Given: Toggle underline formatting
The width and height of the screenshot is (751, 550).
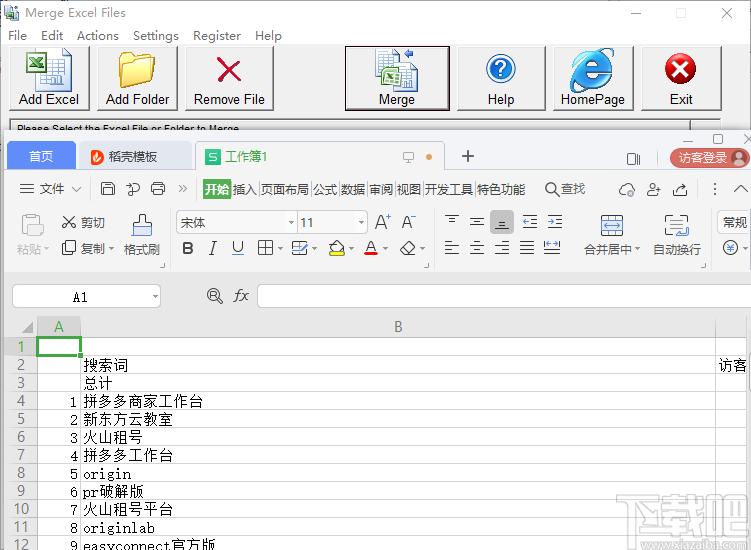Looking at the screenshot, I should tap(238, 248).
